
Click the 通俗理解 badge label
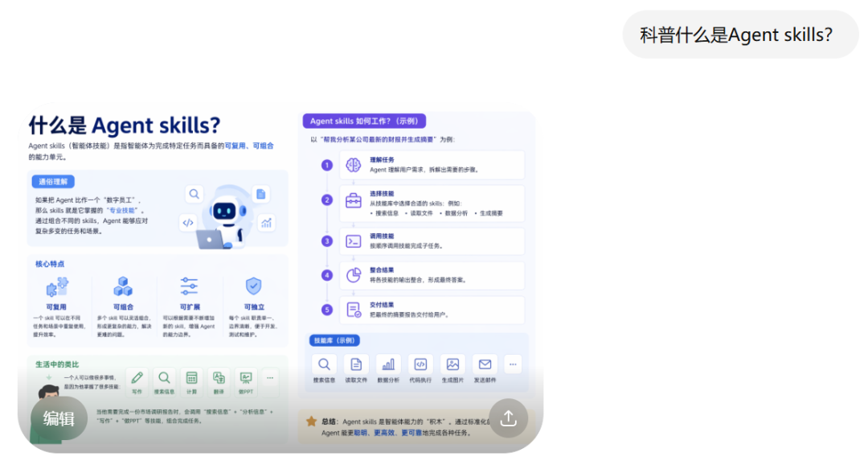click(53, 182)
